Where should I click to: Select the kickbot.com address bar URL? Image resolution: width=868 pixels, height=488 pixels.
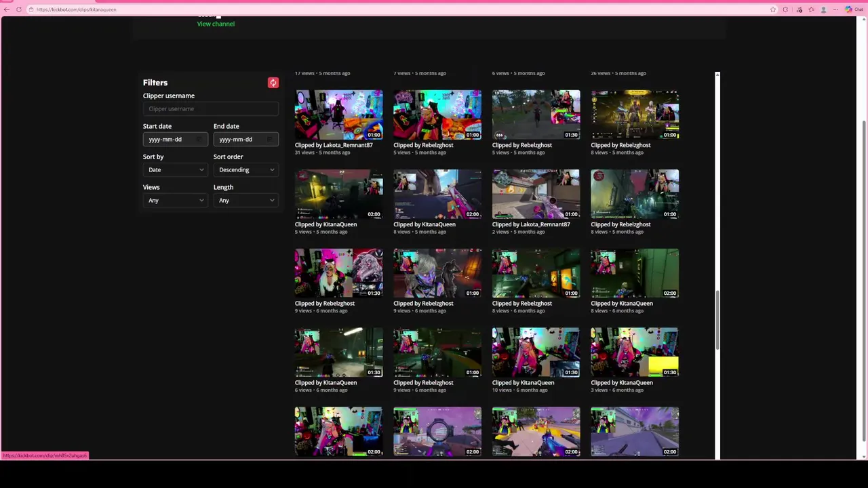pos(76,9)
